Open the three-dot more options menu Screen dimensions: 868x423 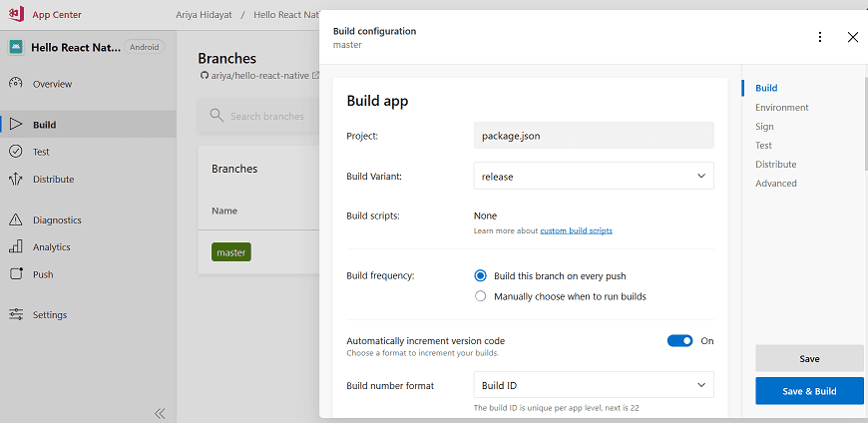pyautogui.click(x=820, y=37)
